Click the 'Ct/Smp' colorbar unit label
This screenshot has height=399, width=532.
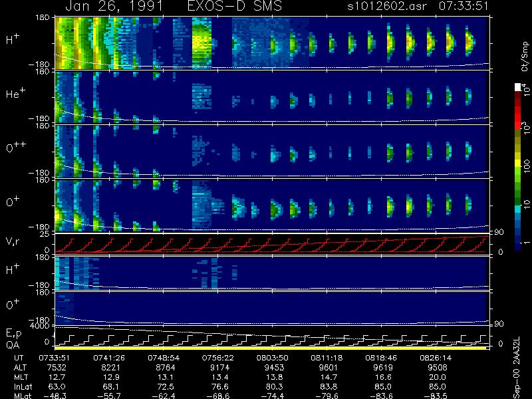point(525,57)
